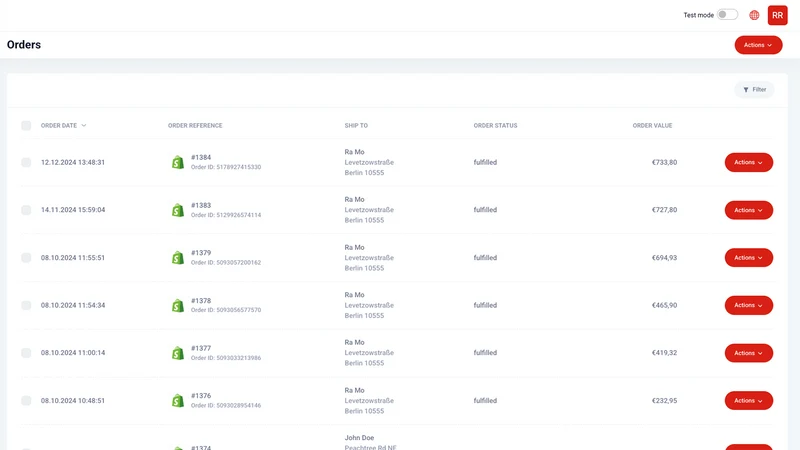
Task: Click date 08.10.2024 11:55:51
Action: point(73,258)
